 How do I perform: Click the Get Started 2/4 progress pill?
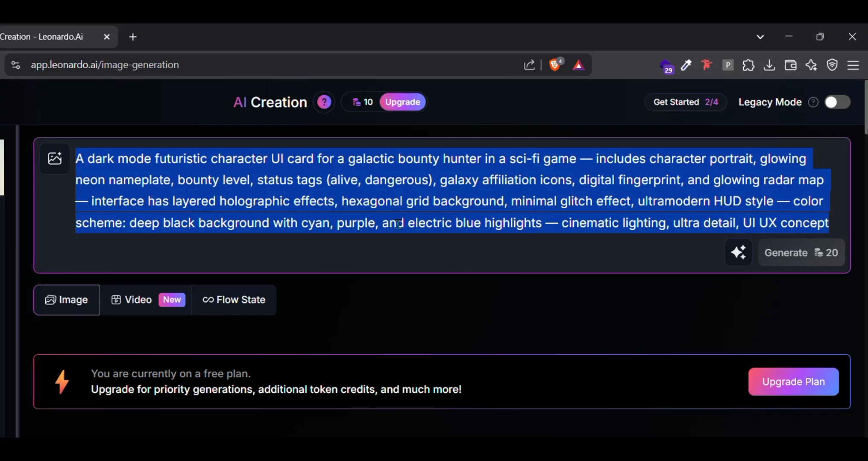[686, 102]
